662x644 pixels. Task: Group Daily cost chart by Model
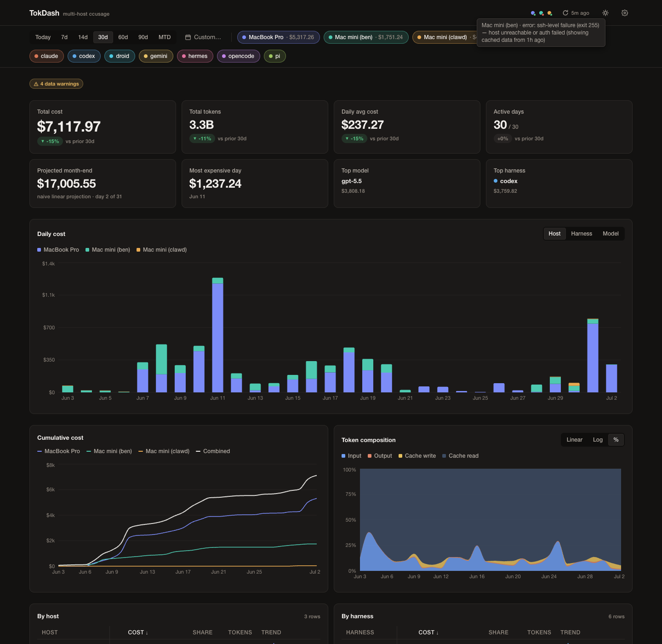tap(611, 234)
